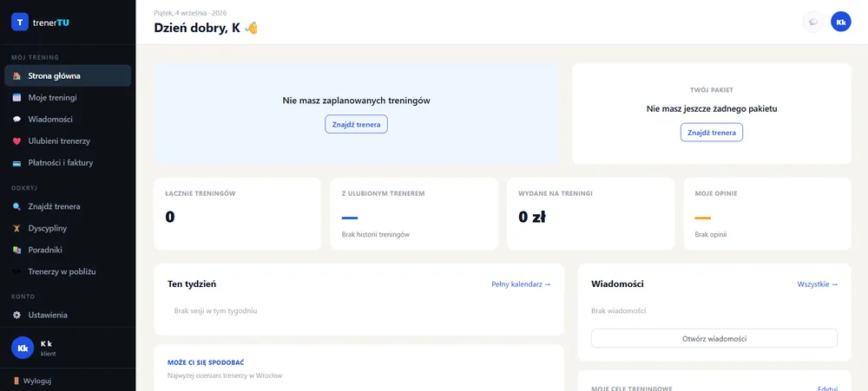This screenshot has height=391, width=868.
Task: Open Trenerzy w pobliżu in sidebar
Action: [68, 272]
